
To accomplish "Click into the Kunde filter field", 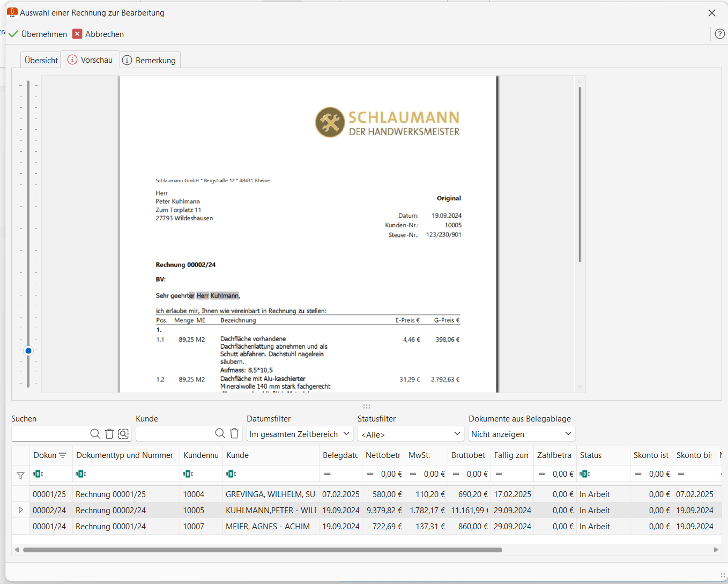I will click(174, 433).
